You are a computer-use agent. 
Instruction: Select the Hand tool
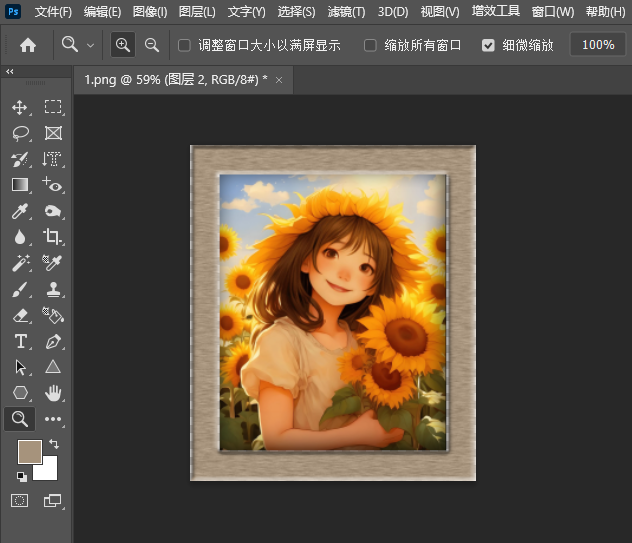[x=53, y=393]
